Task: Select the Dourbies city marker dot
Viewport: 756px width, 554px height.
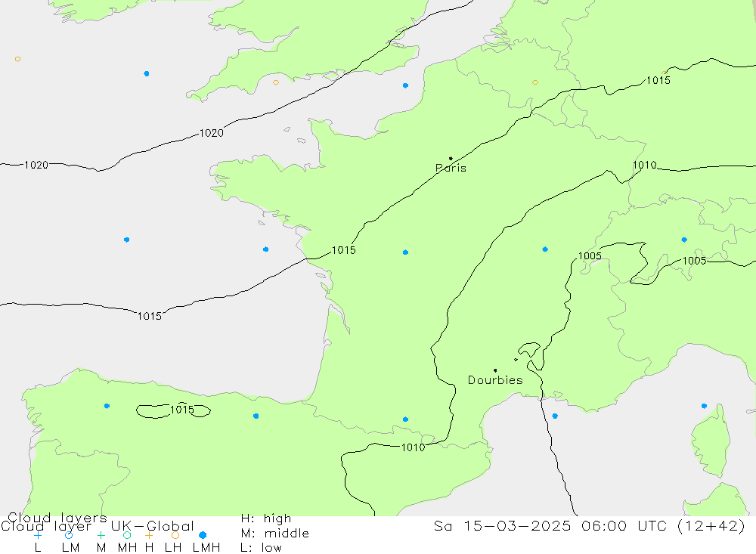Action: coord(495,370)
